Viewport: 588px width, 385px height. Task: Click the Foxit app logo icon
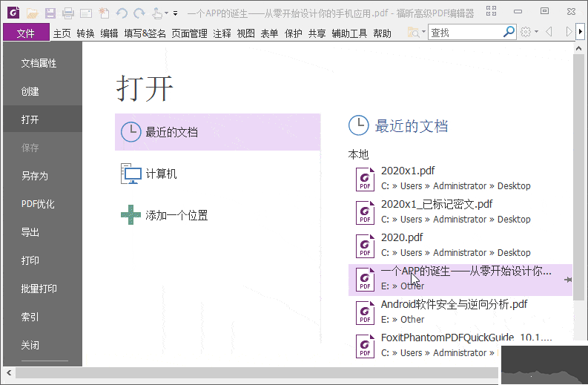point(13,13)
